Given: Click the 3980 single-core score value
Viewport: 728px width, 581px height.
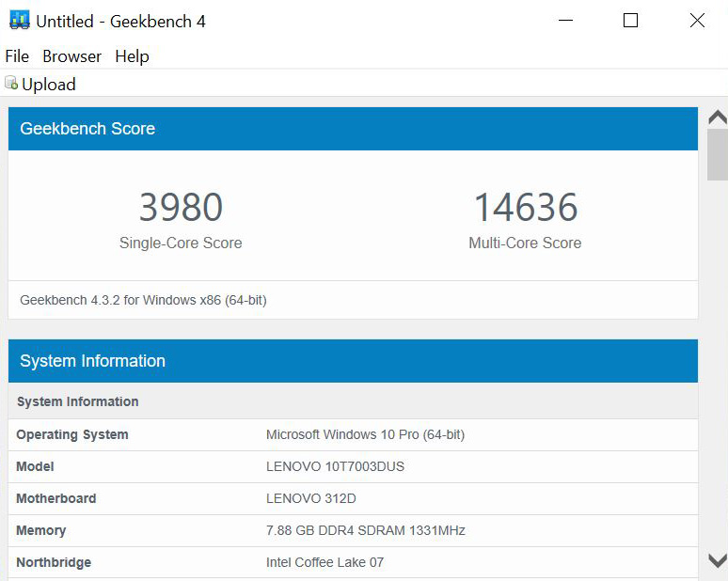Looking at the screenshot, I should click(x=182, y=207).
